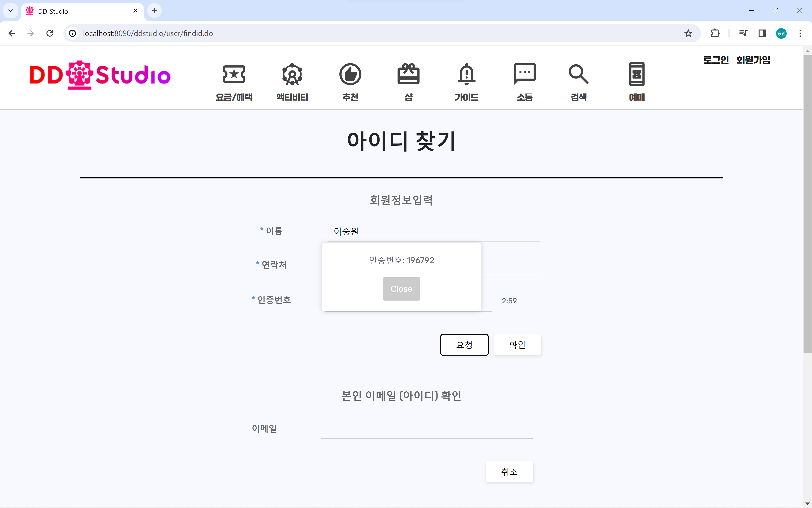Click the 2:59 countdown timer
The image size is (812, 508).
(x=509, y=301)
